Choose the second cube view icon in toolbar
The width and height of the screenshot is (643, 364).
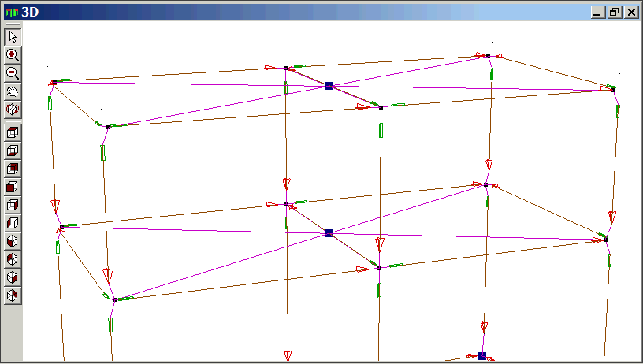[13, 150]
